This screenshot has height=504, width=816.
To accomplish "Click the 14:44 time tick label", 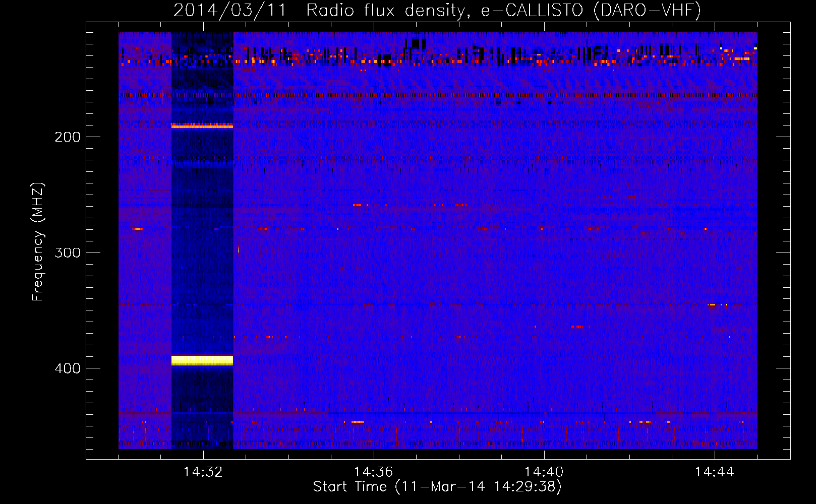I will [x=714, y=472].
